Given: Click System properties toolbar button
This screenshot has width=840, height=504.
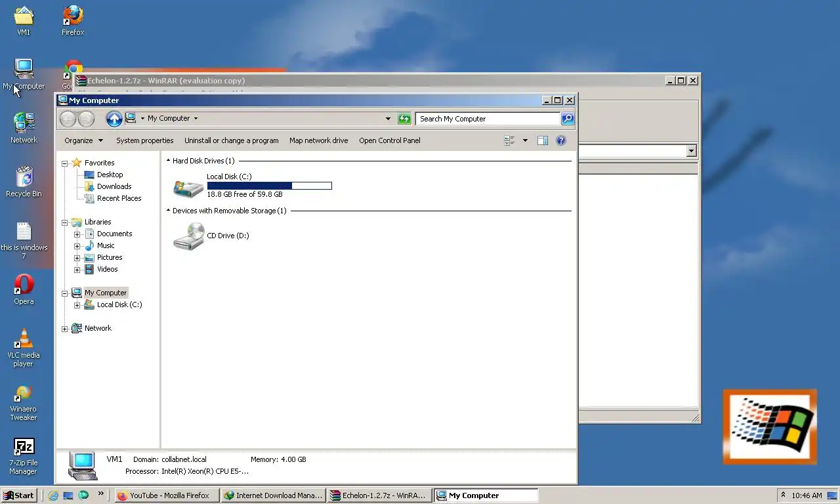Looking at the screenshot, I should coord(145,140).
